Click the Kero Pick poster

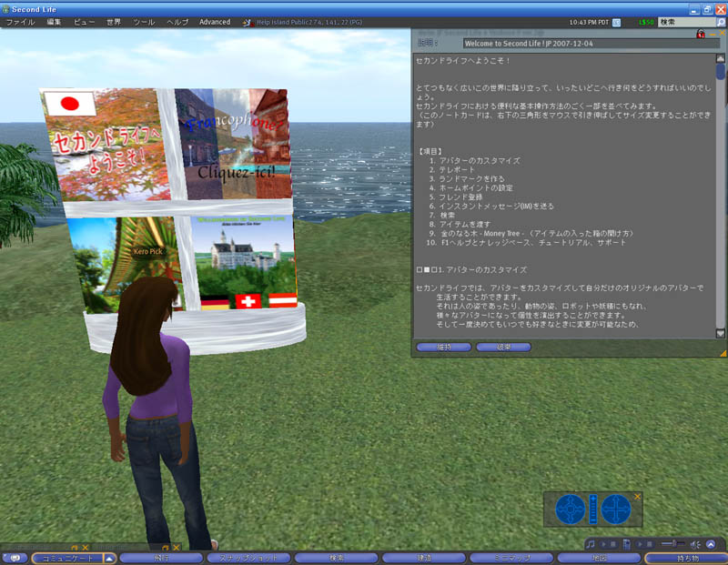(x=126, y=265)
